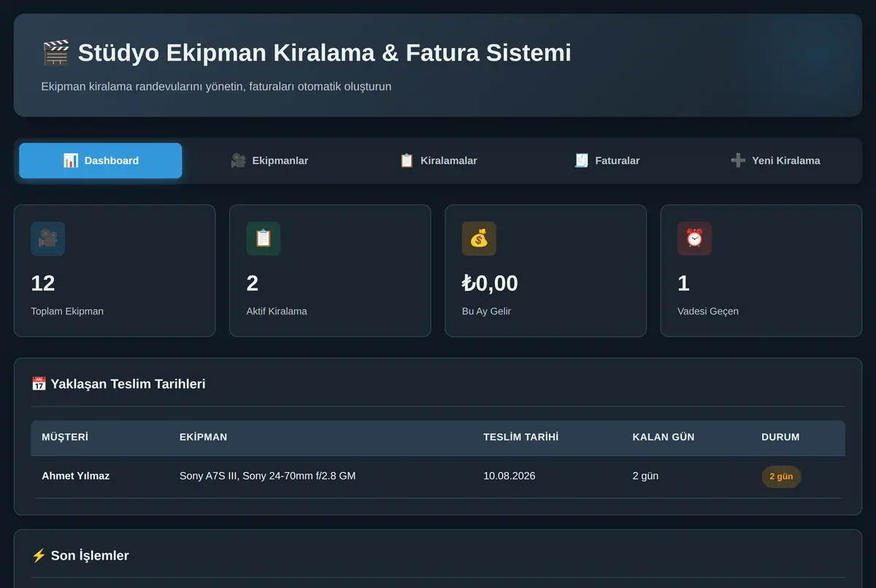This screenshot has height=588, width=876.
Task: Click the camera icon on Ekipmanlar tab
Action: pos(238,160)
